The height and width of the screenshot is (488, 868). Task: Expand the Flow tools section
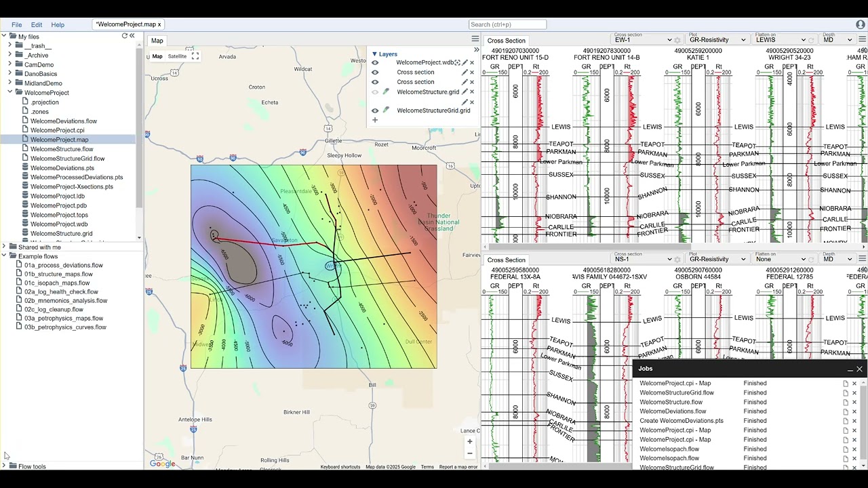point(4,466)
